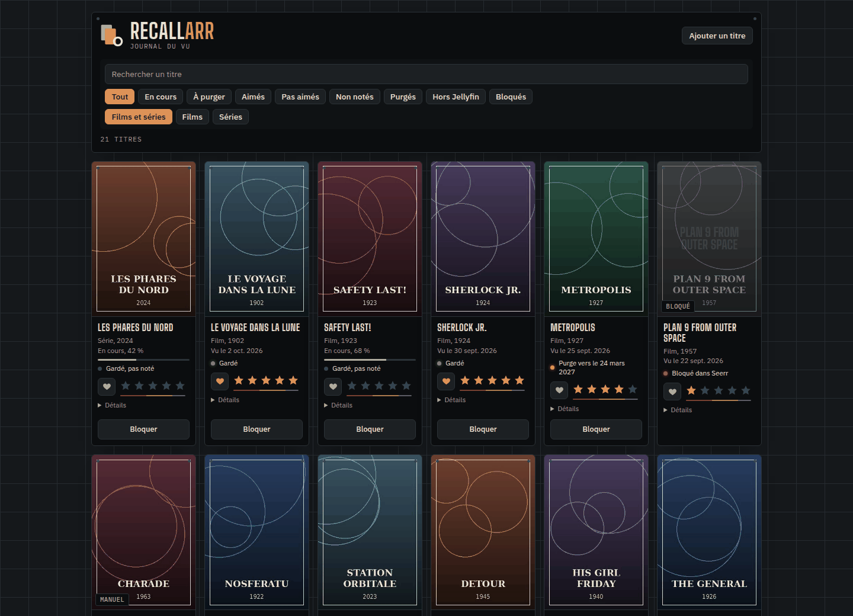Focus the Rechercher un titre search field
Screen dimensions: 853x616
[426, 75]
